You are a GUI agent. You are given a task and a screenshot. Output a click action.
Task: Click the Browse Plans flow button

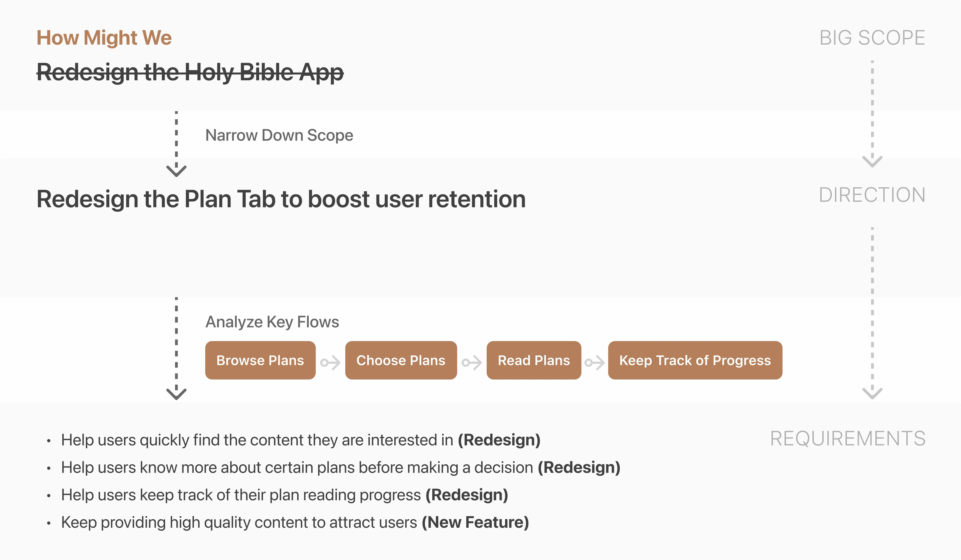click(260, 360)
